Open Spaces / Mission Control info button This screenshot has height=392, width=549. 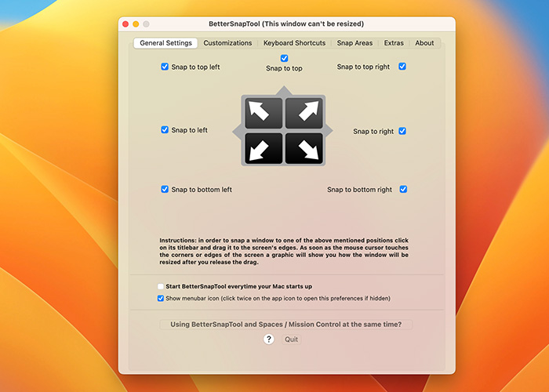click(x=286, y=325)
